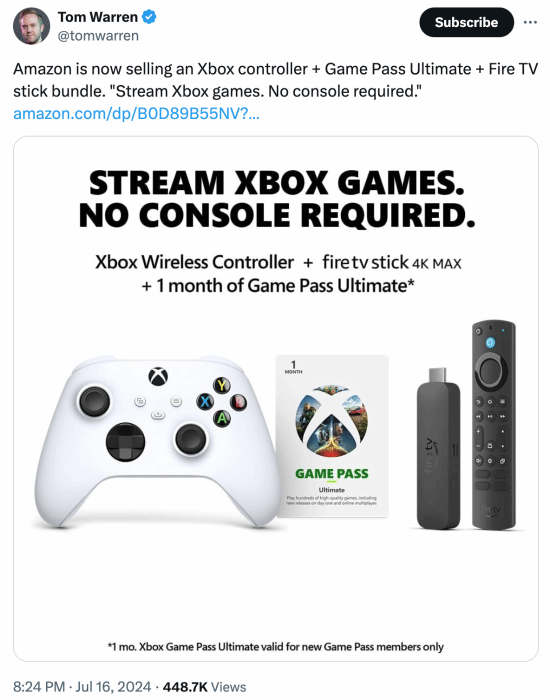Image resolution: width=550 pixels, height=700 pixels.
Task: Click the Game Pass footnote disclaimer text
Action: (275, 646)
